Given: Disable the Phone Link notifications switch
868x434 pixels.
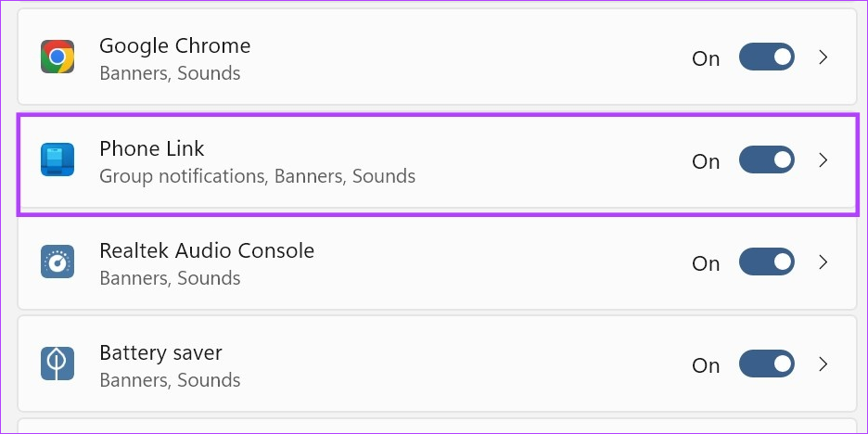Looking at the screenshot, I should (767, 160).
